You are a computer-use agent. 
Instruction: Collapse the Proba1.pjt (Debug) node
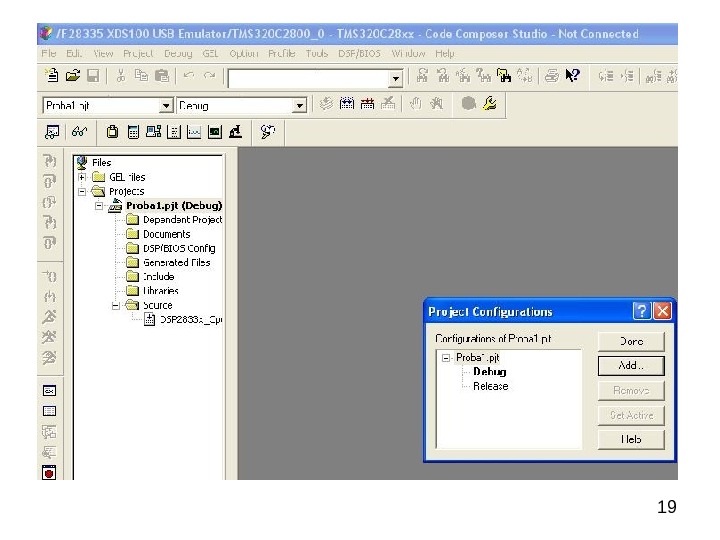[99, 206]
